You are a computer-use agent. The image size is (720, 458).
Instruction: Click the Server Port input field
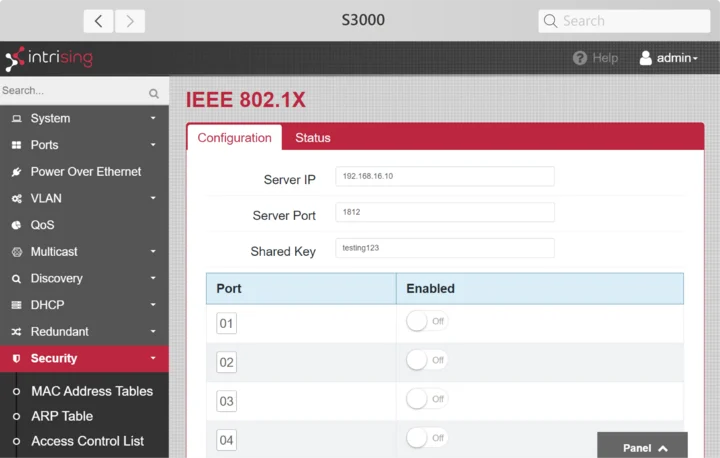pos(445,212)
